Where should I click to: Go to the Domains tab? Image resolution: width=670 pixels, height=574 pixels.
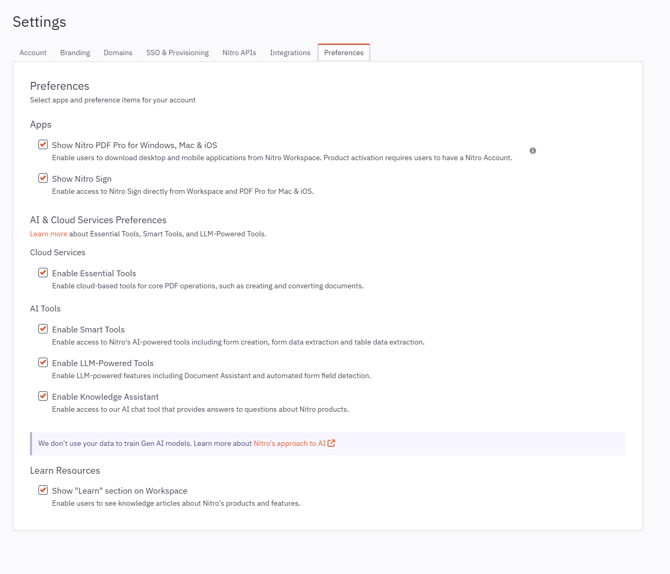point(118,53)
